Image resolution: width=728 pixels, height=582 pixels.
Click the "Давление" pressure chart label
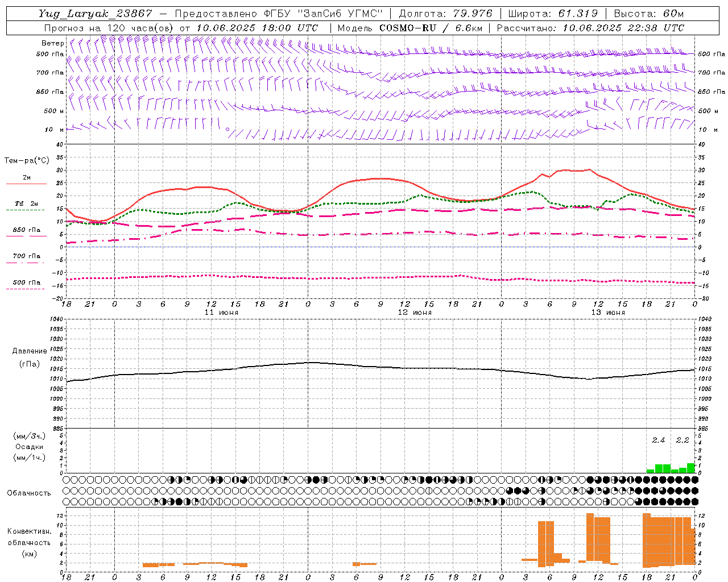(x=30, y=351)
